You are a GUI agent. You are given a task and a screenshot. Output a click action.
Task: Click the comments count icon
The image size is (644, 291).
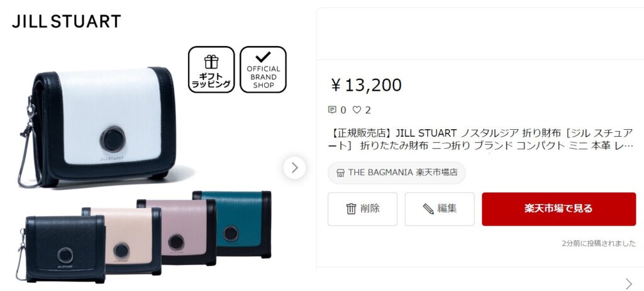332,110
